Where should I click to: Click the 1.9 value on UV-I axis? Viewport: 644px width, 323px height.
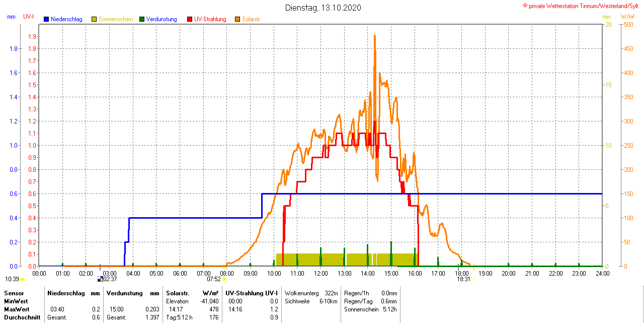(32, 36)
